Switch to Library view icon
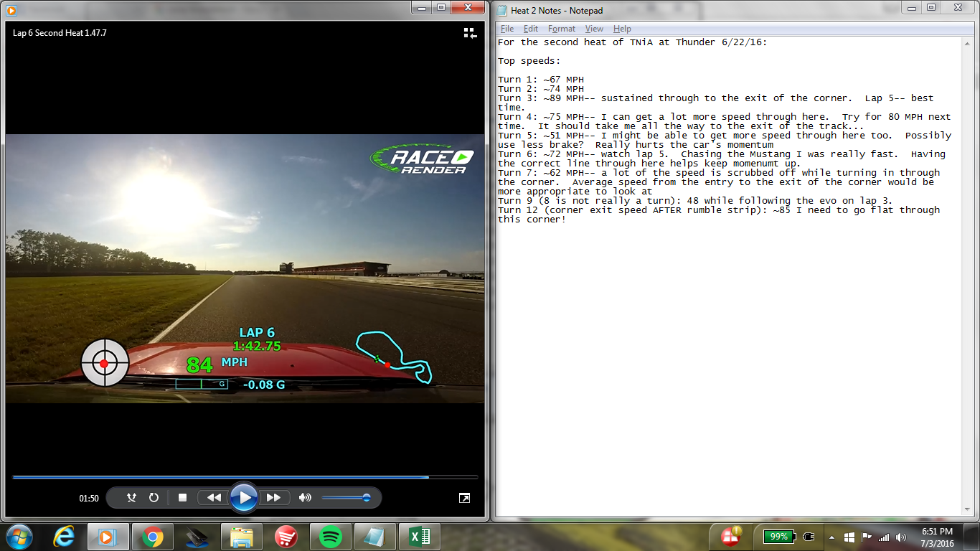The image size is (980, 551). click(470, 33)
